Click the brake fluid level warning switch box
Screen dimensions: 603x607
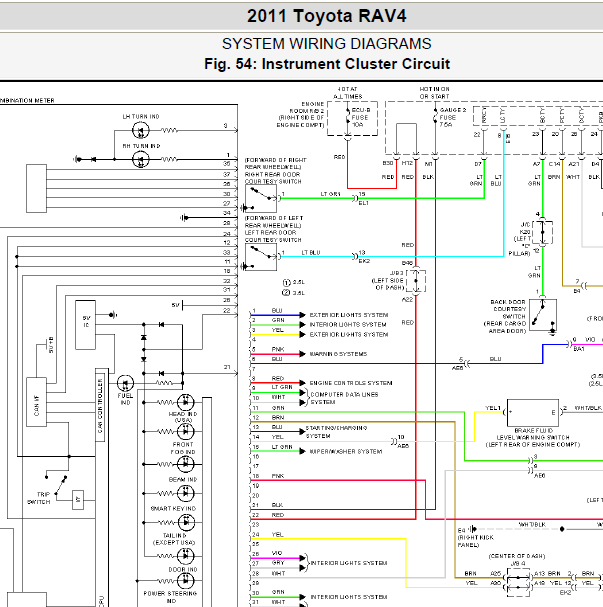pyautogui.click(x=533, y=413)
